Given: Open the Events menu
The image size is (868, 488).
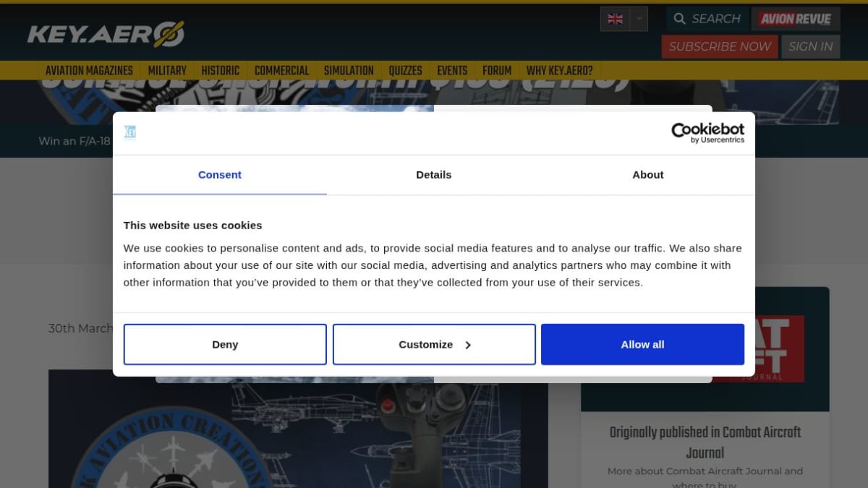Looking at the screenshot, I should coord(452,71).
